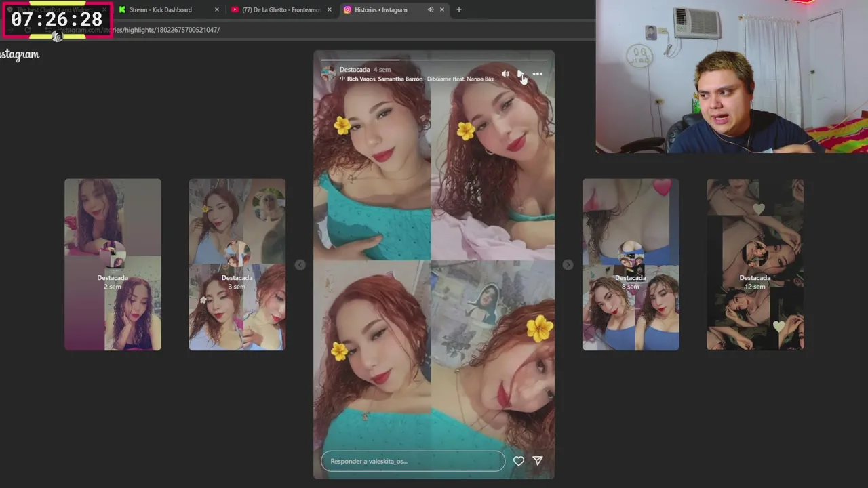
Task: Go to previous story with left arrow
Action: coord(300,265)
